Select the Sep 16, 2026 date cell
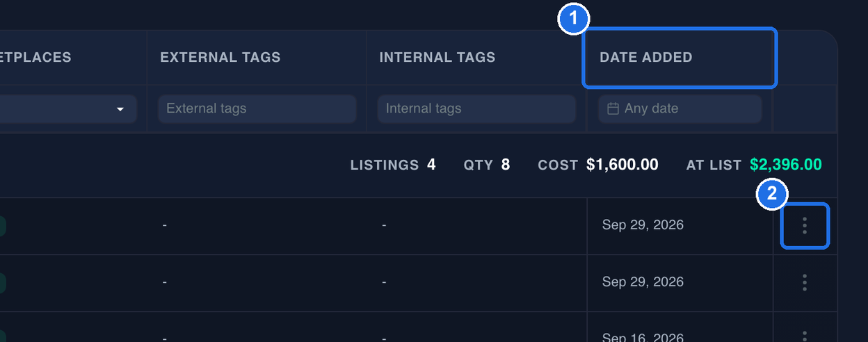868x342 pixels. click(643, 336)
